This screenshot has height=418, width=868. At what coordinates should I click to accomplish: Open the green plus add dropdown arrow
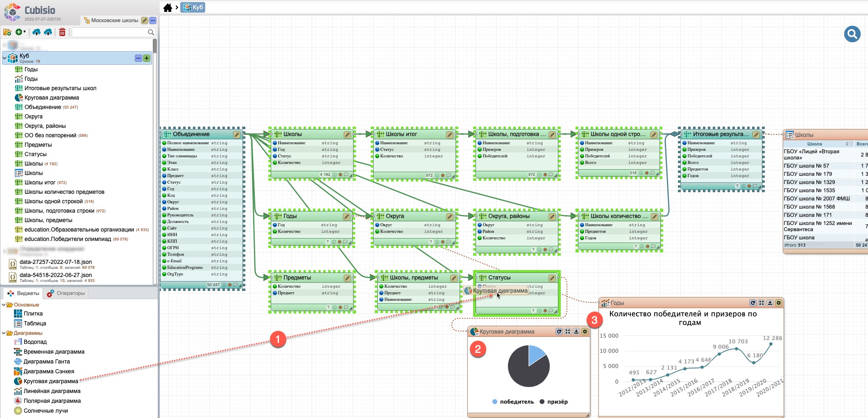pyautogui.click(x=25, y=32)
